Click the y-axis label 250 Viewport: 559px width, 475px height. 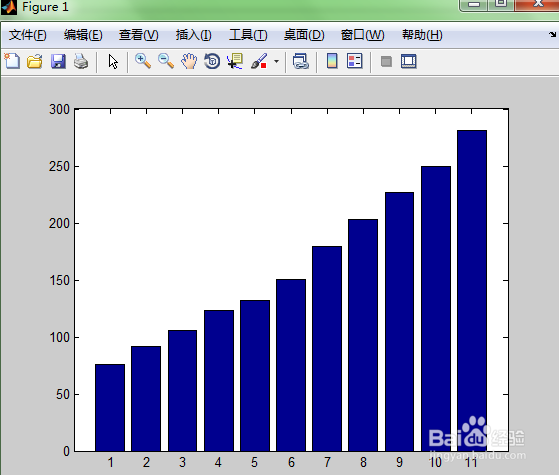pyautogui.click(x=60, y=167)
